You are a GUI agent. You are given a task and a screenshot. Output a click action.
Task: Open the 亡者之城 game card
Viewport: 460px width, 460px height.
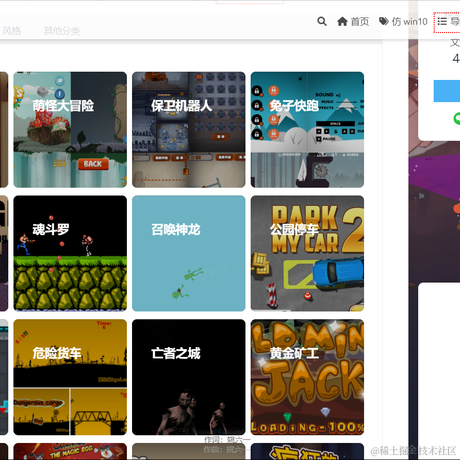[189, 377]
